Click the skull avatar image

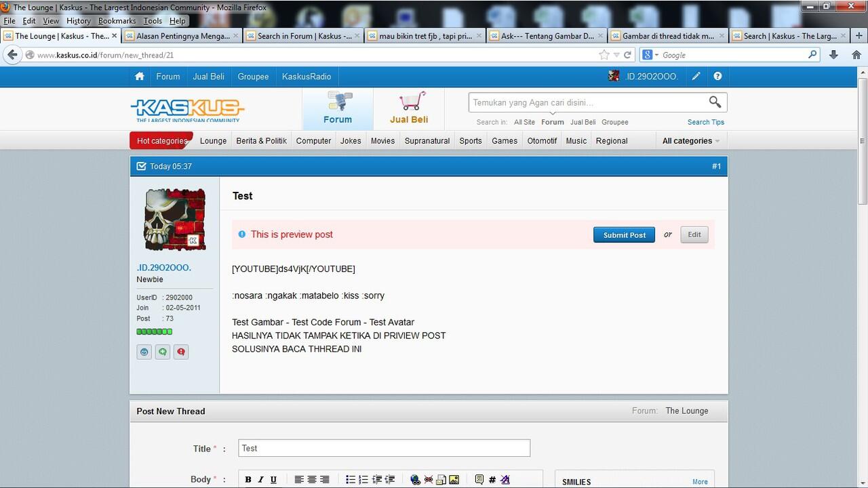tap(175, 220)
